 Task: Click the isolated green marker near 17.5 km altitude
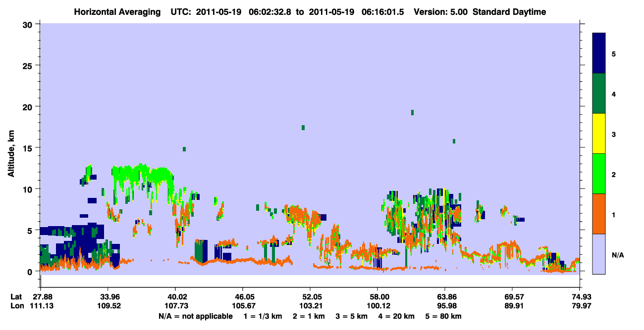[303, 128]
